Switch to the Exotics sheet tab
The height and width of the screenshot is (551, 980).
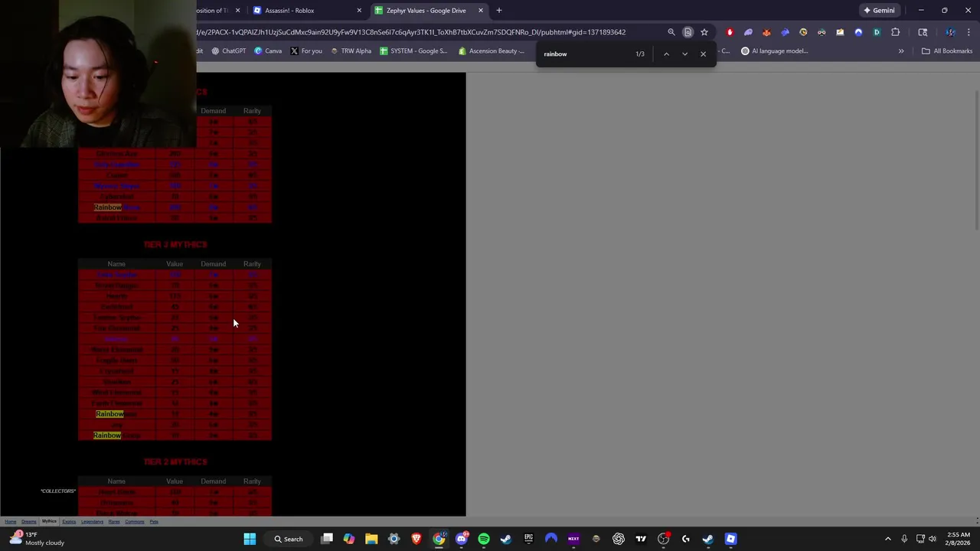pyautogui.click(x=69, y=522)
